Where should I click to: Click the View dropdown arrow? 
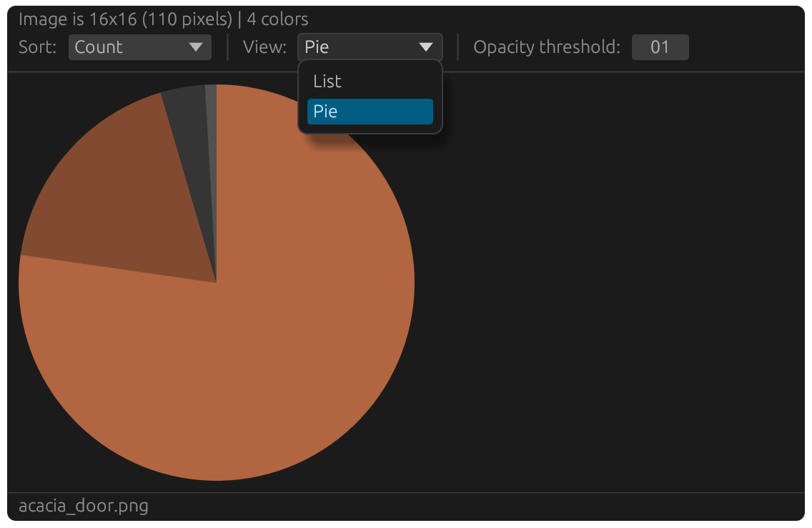click(x=427, y=47)
